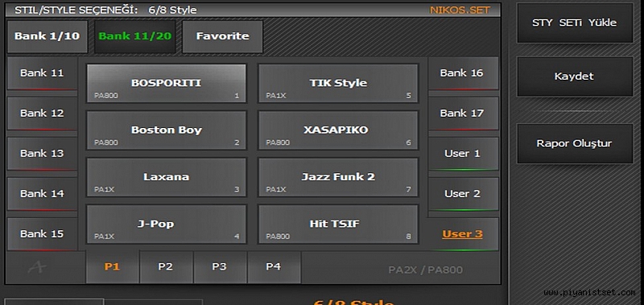The height and width of the screenshot is (305, 644).
Task: Click the STIL/STYLE SEÇENEĞİ title text
Action: [76, 10]
